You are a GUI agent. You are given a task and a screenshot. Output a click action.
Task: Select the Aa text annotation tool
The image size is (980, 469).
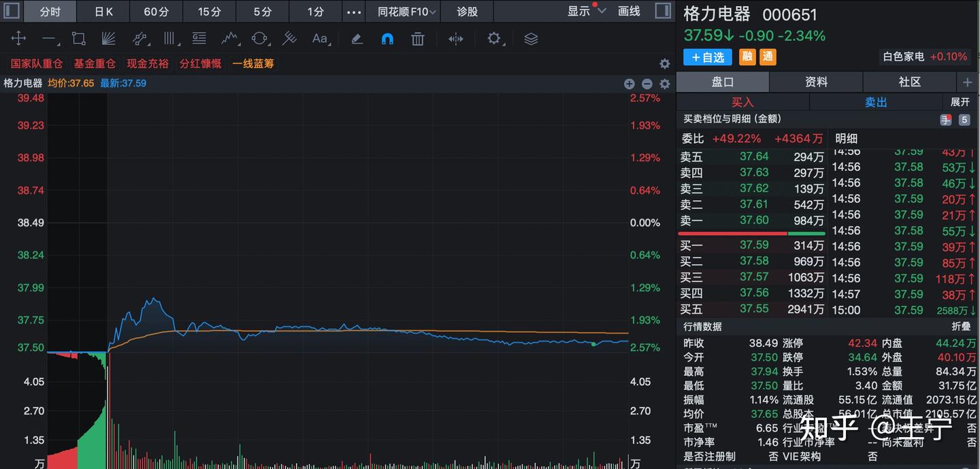tap(320, 39)
